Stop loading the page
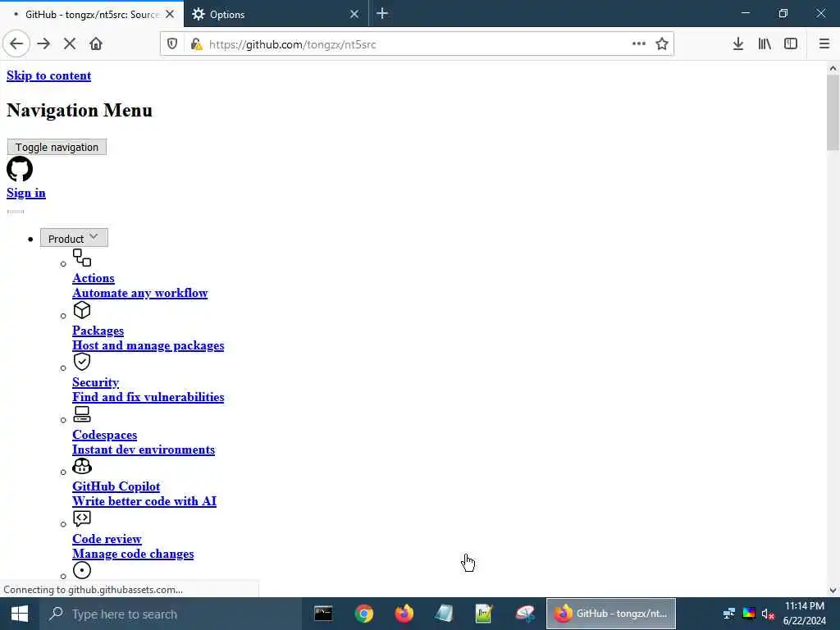Image resolution: width=840 pixels, height=630 pixels. click(70, 44)
